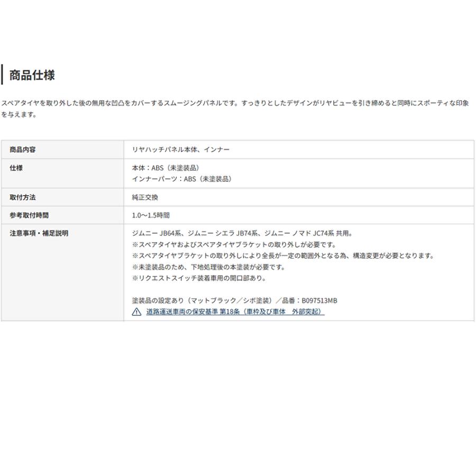The height and width of the screenshot is (476, 476).
Task: Select the value 1.0～1.5時間
Action: (151, 215)
